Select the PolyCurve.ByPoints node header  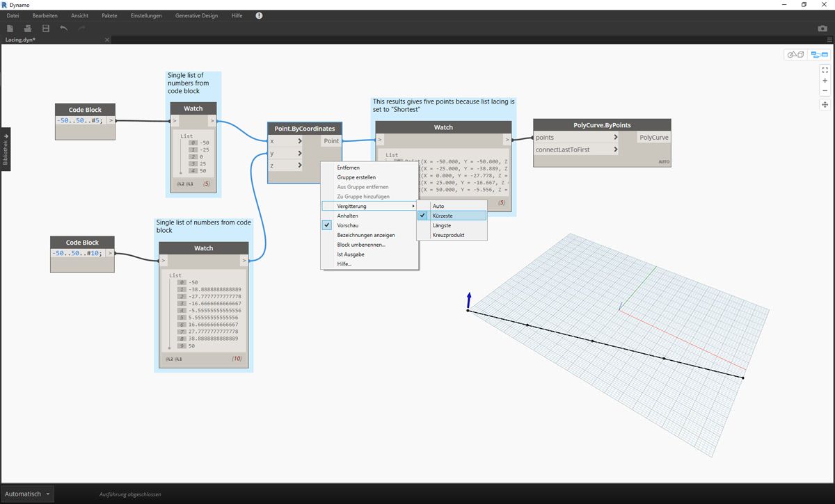point(602,125)
